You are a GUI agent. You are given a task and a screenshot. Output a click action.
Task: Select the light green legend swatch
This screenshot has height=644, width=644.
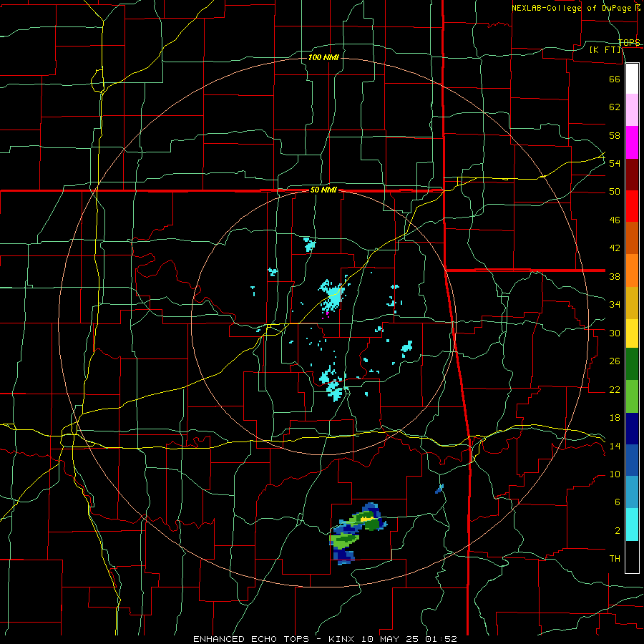(x=632, y=396)
